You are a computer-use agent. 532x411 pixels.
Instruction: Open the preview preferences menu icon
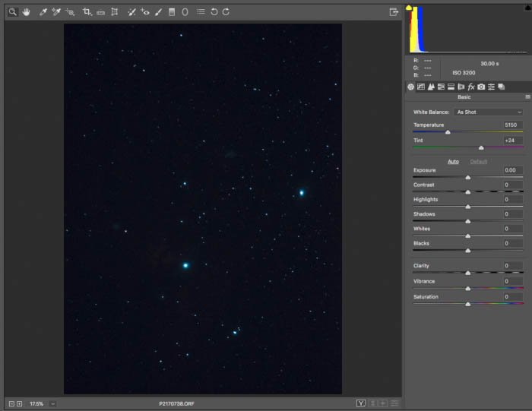point(394,403)
